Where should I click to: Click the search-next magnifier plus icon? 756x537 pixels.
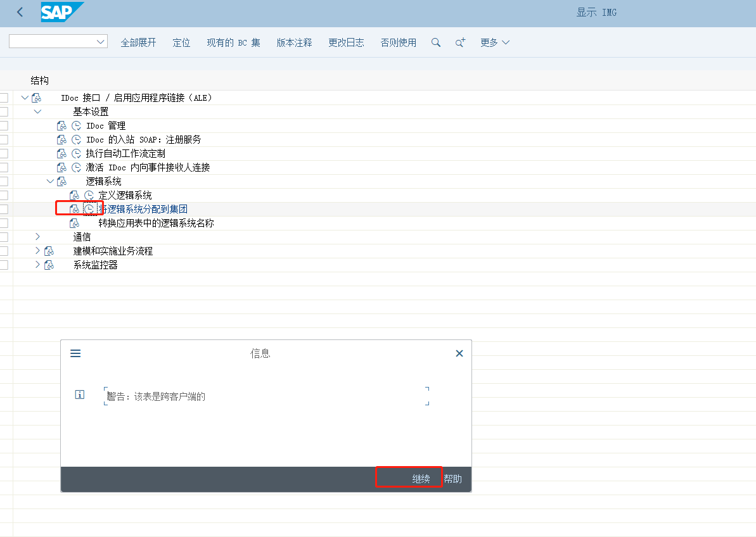(x=460, y=42)
